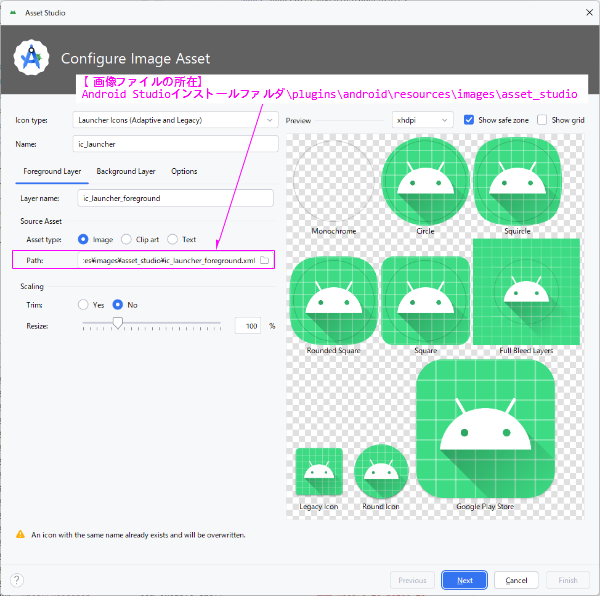The width and height of the screenshot is (600, 596).
Task: Click the Path text field
Action: point(168,260)
